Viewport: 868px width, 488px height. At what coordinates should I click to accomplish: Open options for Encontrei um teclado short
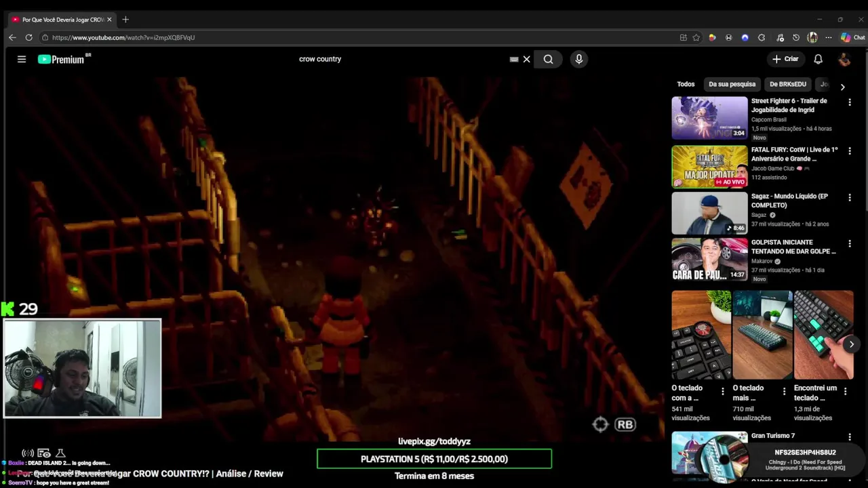845,391
